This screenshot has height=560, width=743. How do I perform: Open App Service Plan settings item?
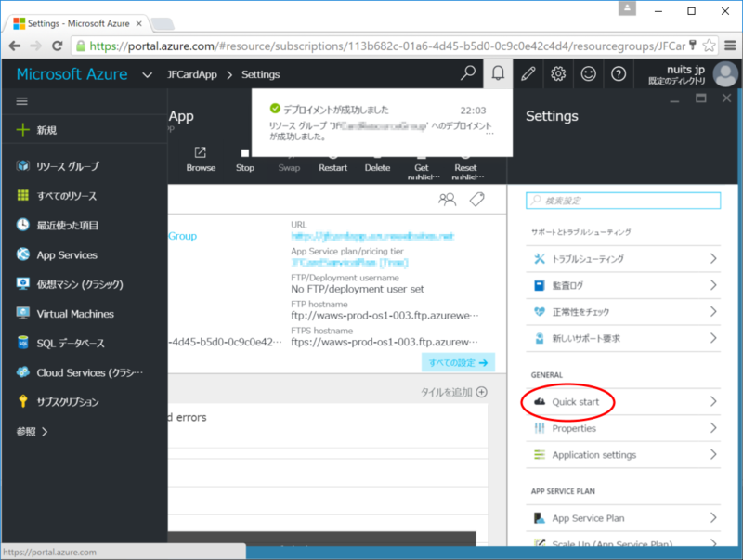622,518
